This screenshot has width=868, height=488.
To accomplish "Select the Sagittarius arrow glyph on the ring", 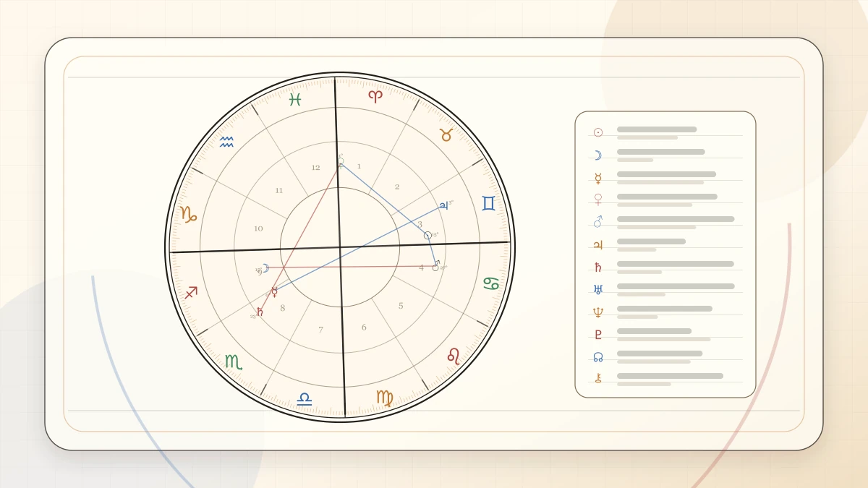I will tap(191, 293).
